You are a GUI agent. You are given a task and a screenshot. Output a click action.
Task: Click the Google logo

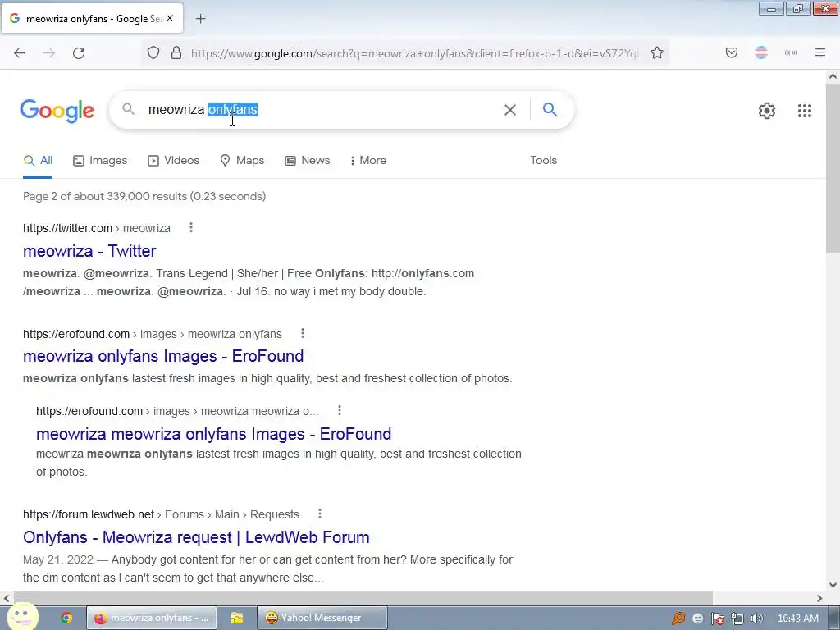tap(57, 111)
